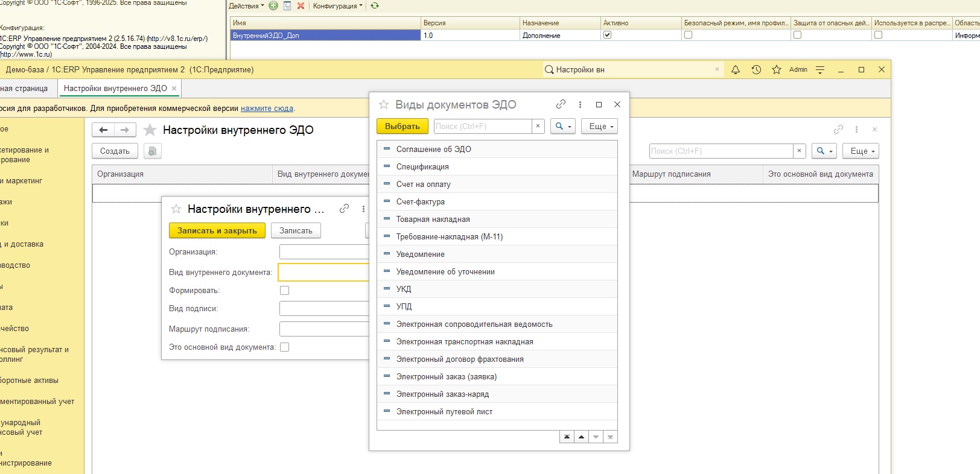The image size is (980, 474).
Task: Click Записать и закрыть button
Action: [x=217, y=230]
